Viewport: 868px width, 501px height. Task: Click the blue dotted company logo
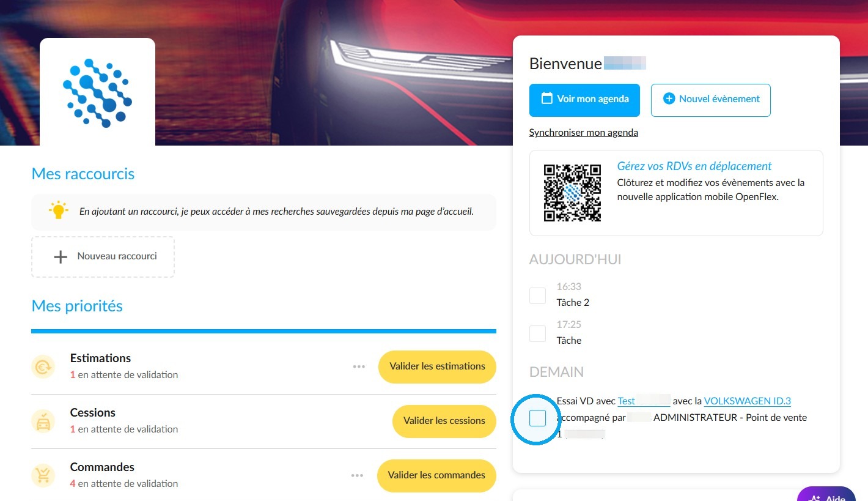coord(97,93)
